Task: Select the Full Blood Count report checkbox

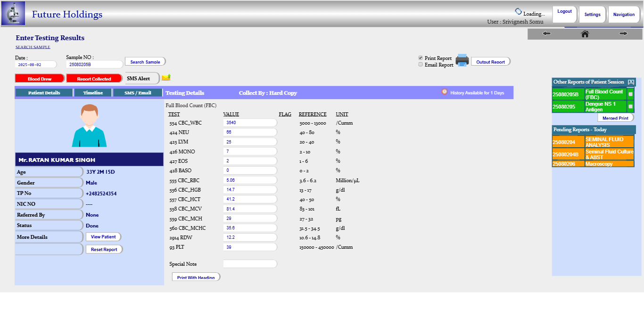Action: coord(630,94)
